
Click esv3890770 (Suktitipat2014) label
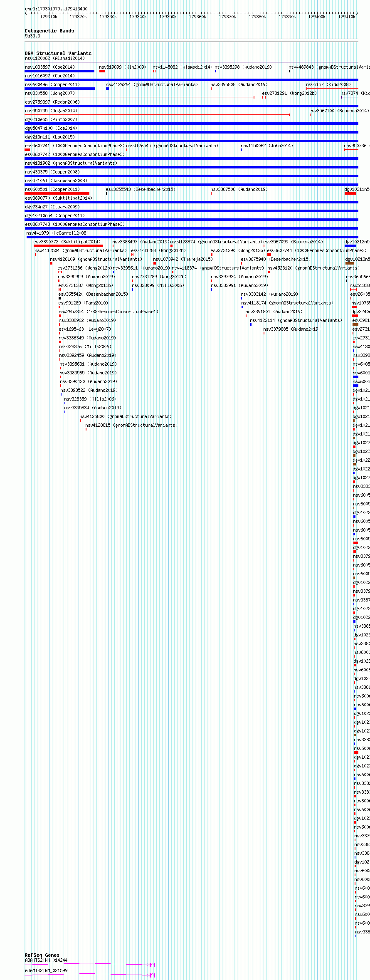[59, 198]
